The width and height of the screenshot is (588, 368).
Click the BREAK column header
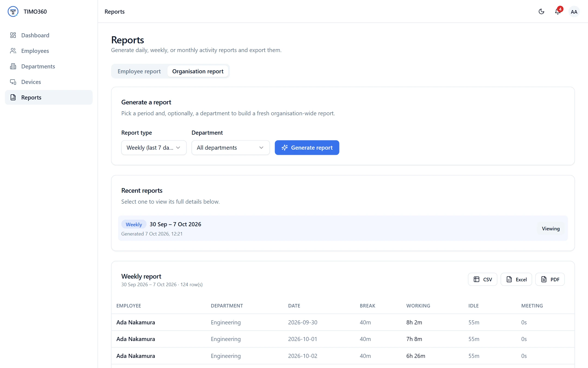[x=367, y=306]
